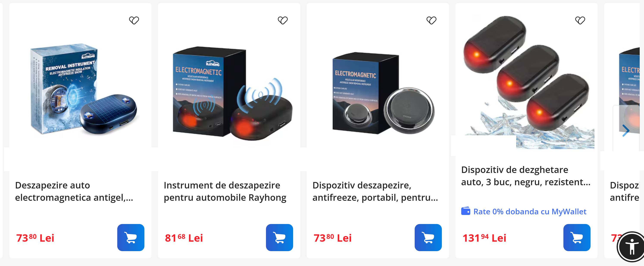The width and height of the screenshot is (644, 266).
Task: Show next products with the right chevron
Action: (626, 130)
